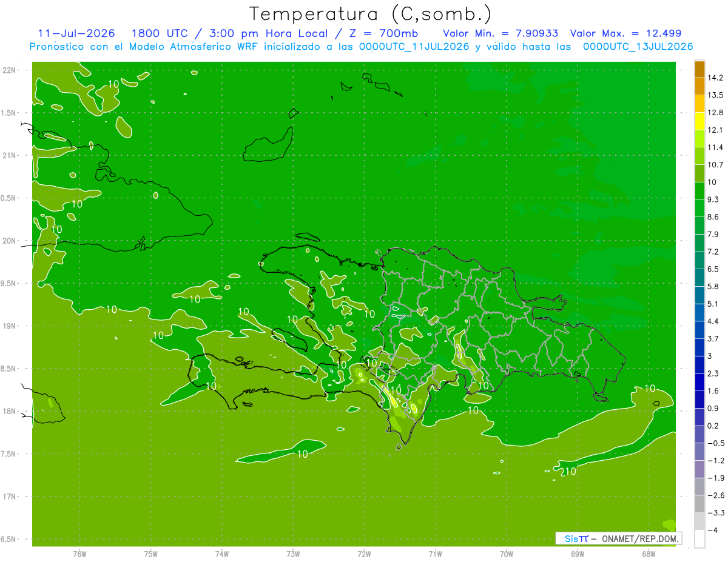Click the "-2.6" colorbar label
This screenshot has width=728, height=562.
pyautogui.click(x=716, y=495)
